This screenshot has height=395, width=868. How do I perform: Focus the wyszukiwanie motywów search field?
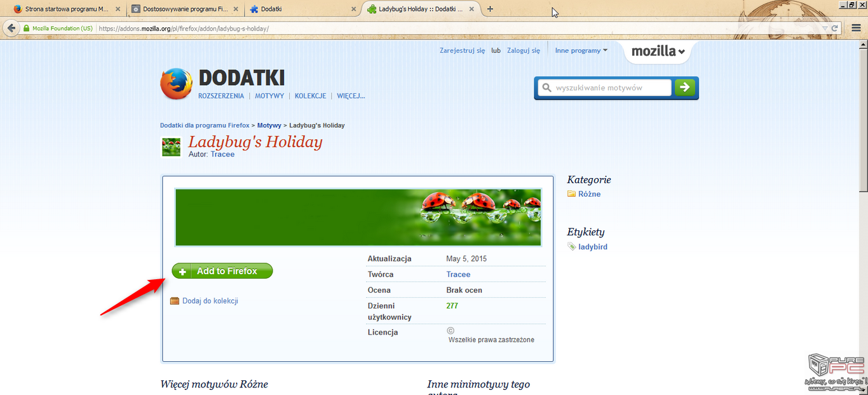pyautogui.click(x=611, y=87)
